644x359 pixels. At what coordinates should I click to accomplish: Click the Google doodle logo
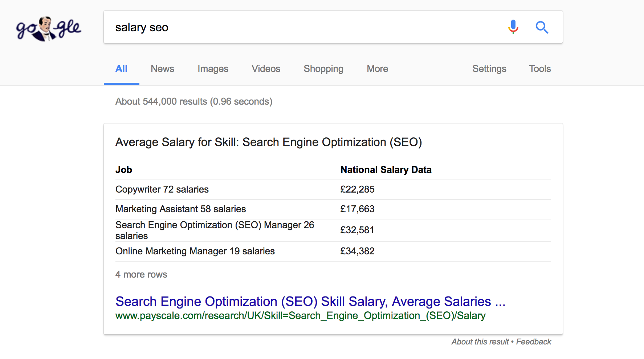pos(48,28)
